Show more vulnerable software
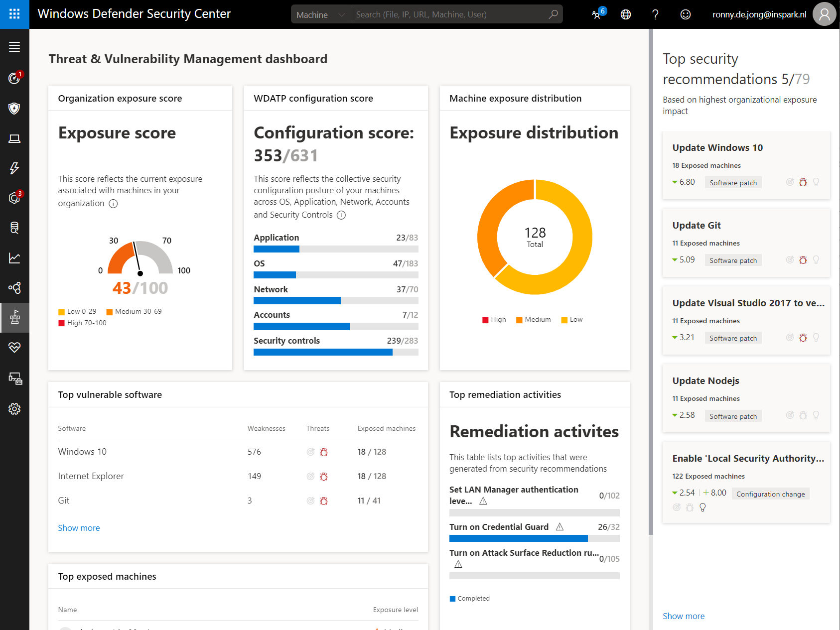The height and width of the screenshot is (630, 840). click(79, 528)
